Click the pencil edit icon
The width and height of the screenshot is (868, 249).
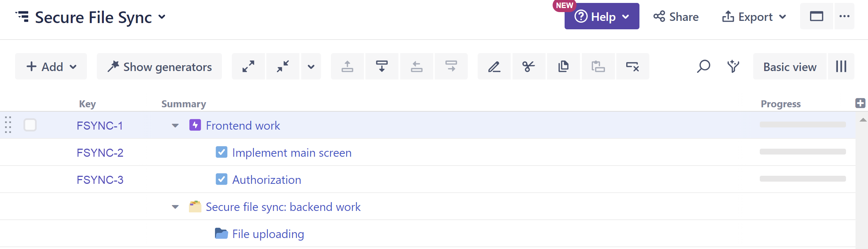(x=494, y=67)
